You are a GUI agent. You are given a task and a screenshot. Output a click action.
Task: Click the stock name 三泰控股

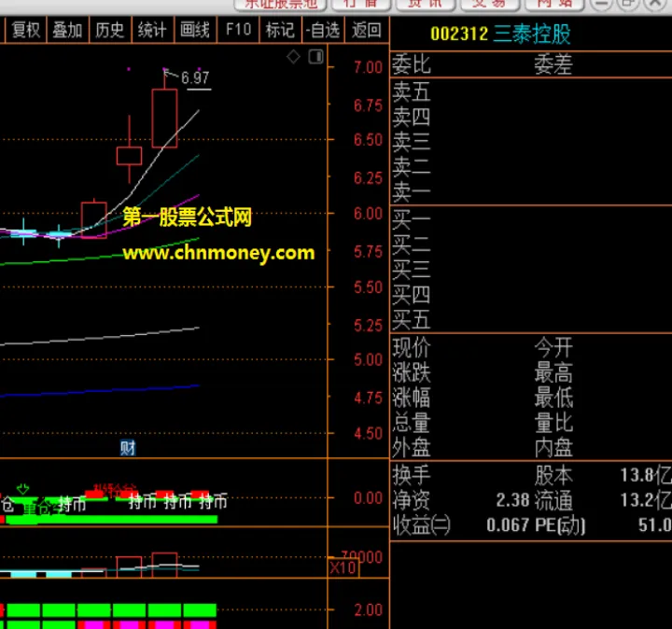pos(532,35)
